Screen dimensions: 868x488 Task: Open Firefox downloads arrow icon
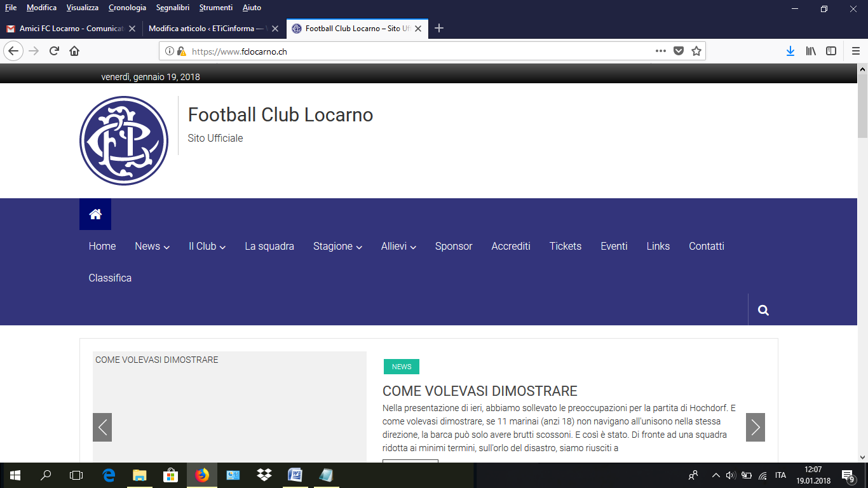coord(790,51)
